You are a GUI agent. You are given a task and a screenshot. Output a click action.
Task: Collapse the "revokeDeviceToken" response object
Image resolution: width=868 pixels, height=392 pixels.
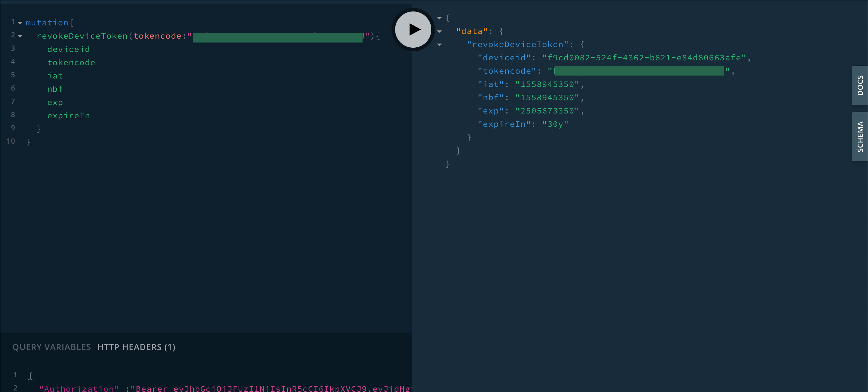pyautogui.click(x=439, y=45)
